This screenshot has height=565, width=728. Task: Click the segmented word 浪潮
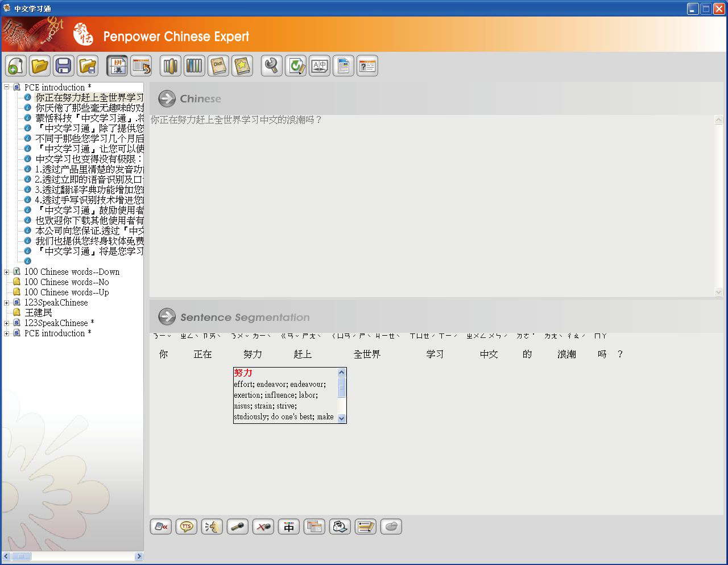[x=566, y=354]
